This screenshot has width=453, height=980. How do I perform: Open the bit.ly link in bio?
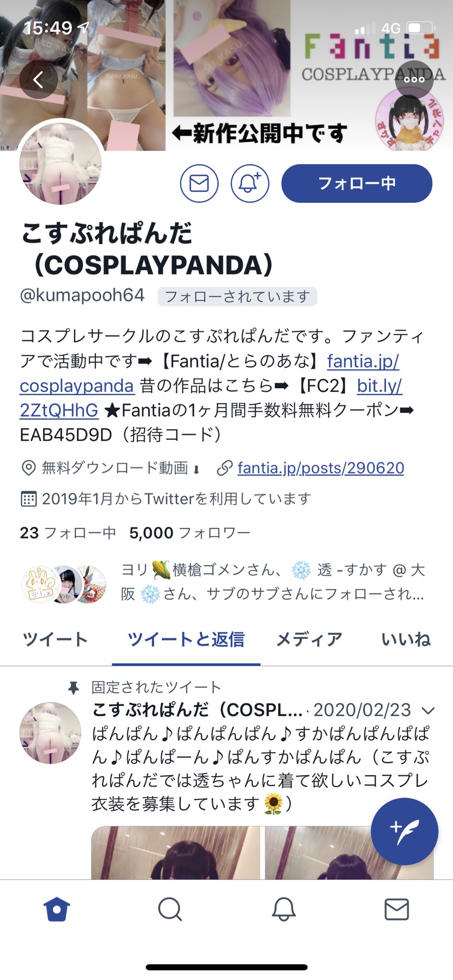[x=211, y=398]
